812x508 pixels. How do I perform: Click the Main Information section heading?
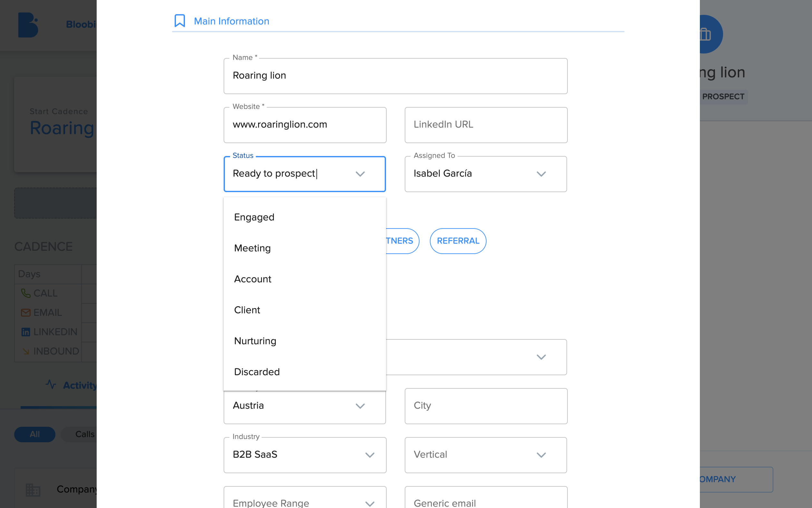point(231,21)
